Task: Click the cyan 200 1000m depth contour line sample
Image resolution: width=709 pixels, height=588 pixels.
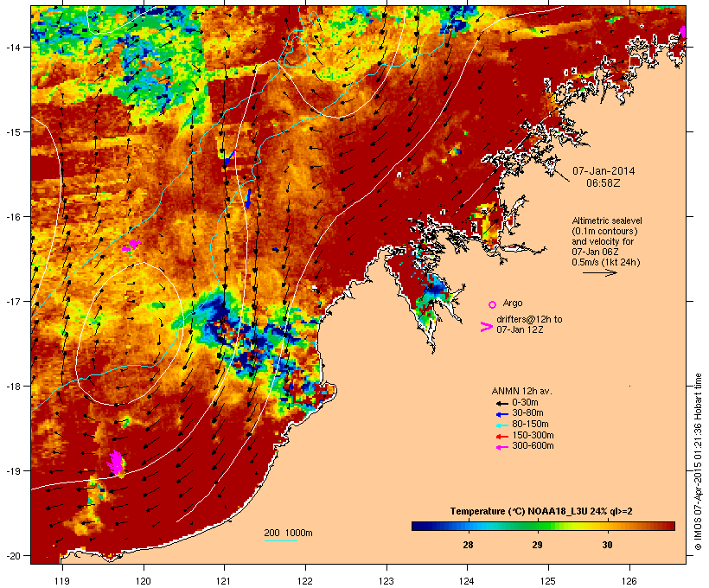Action: (x=280, y=540)
